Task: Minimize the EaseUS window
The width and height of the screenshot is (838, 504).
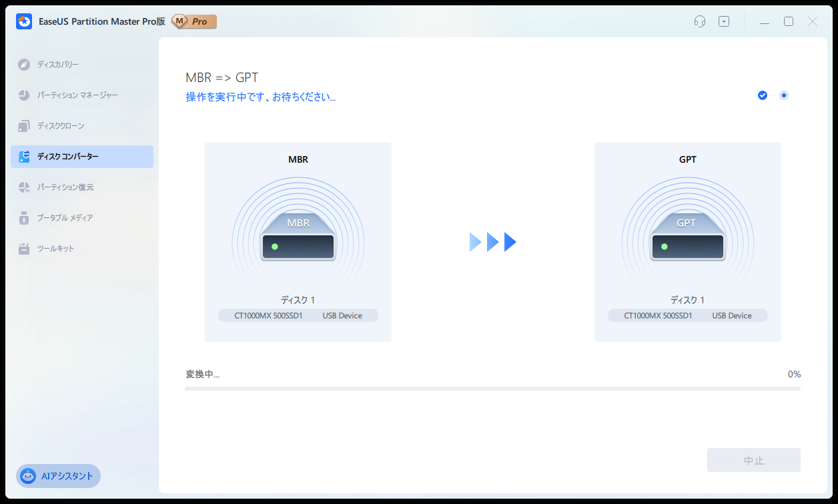Action: coord(765,22)
